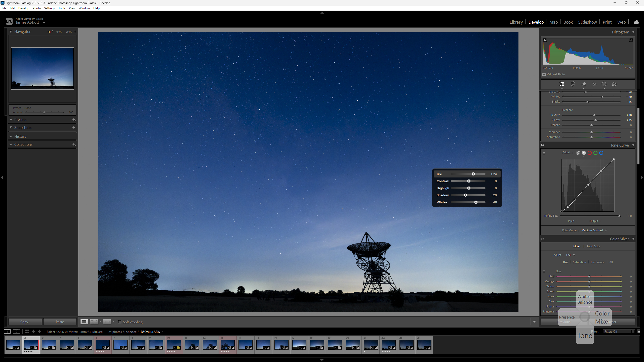Create a snapshot with plus icon
Screen dimensions: 644x362
[x=74, y=128]
